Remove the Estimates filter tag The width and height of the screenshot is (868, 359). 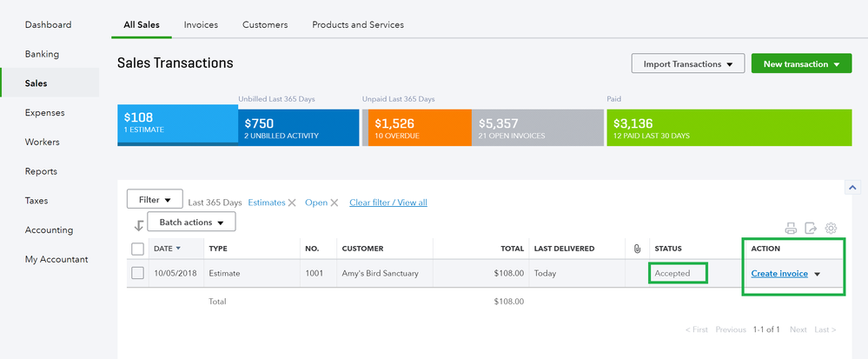[292, 203]
